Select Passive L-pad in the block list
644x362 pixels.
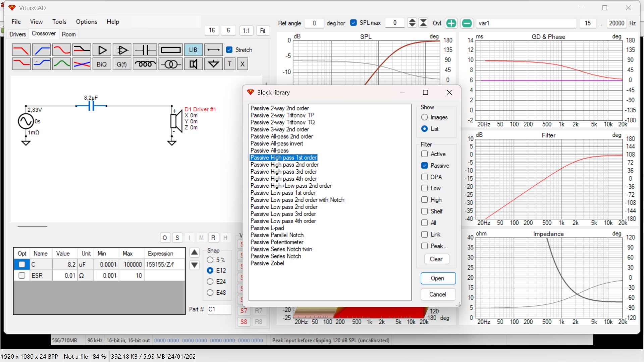267,228
